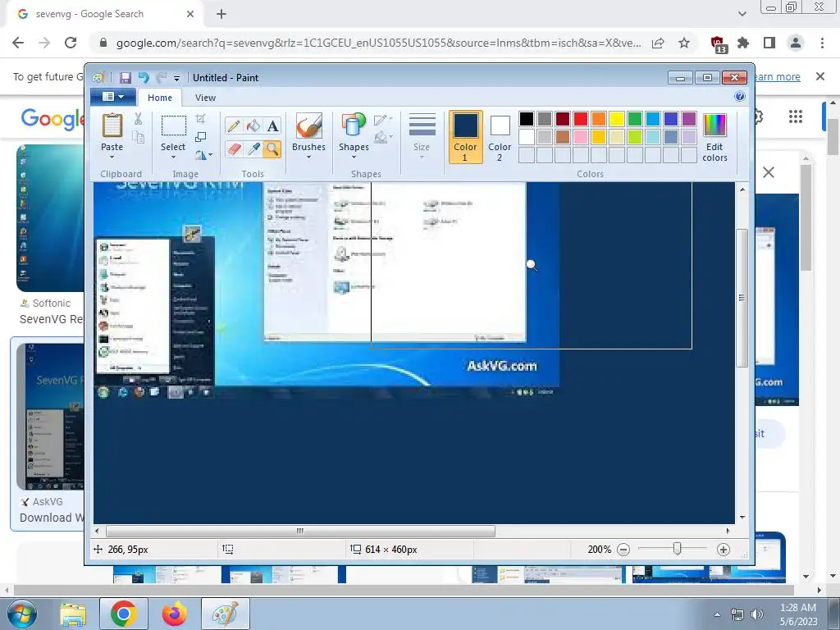Select the Fill with color bucket tool
The image size is (840, 630).
pos(253,126)
